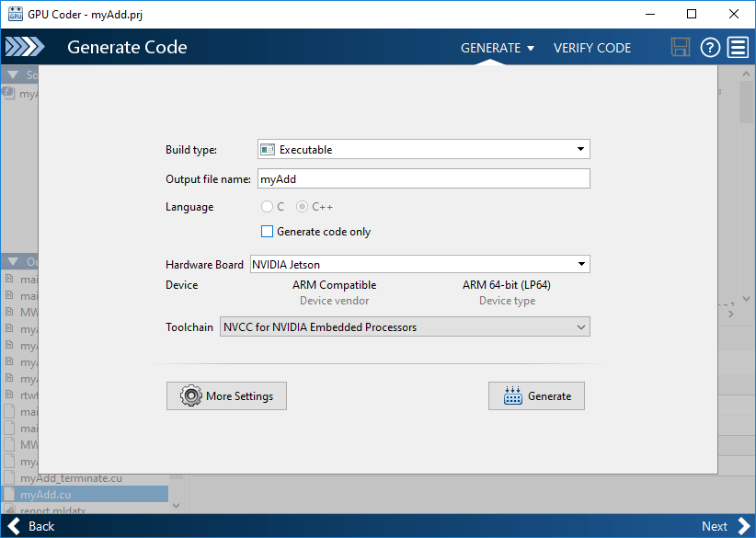Open the Build type dropdown
This screenshot has height=538, width=756.
[x=581, y=148]
